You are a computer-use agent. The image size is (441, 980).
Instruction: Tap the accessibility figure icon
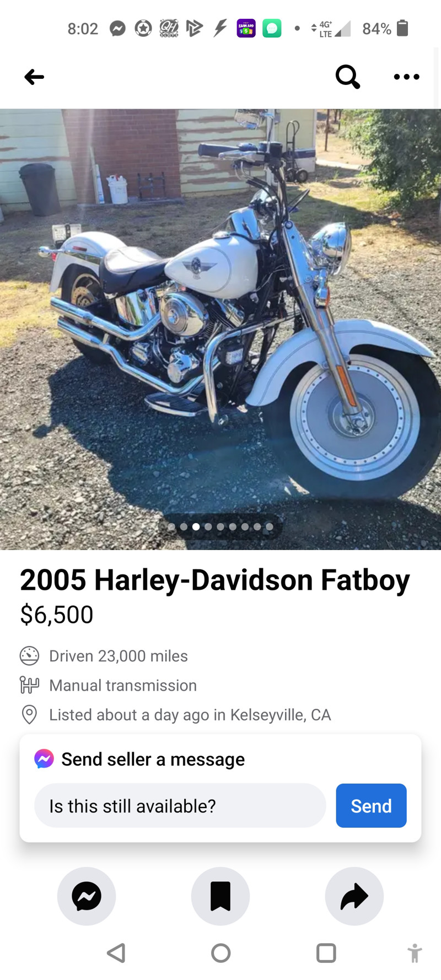coord(415,953)
